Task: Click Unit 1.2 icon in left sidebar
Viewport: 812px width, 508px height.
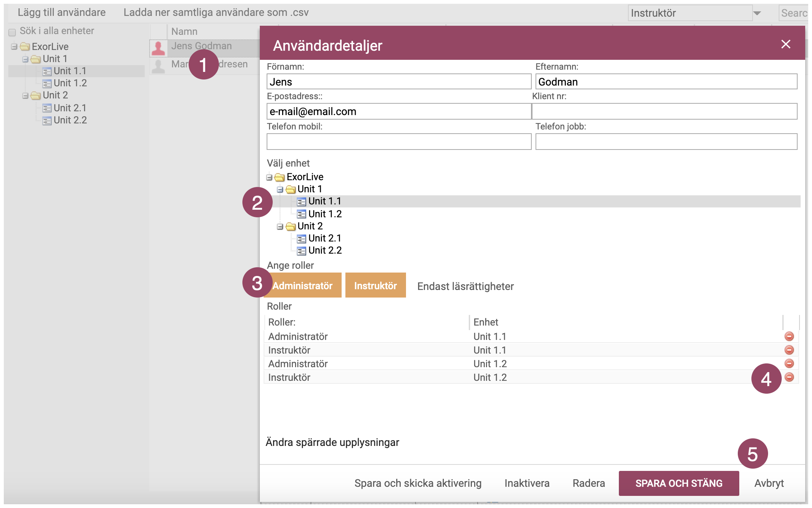Action: (x=47, y=84)
